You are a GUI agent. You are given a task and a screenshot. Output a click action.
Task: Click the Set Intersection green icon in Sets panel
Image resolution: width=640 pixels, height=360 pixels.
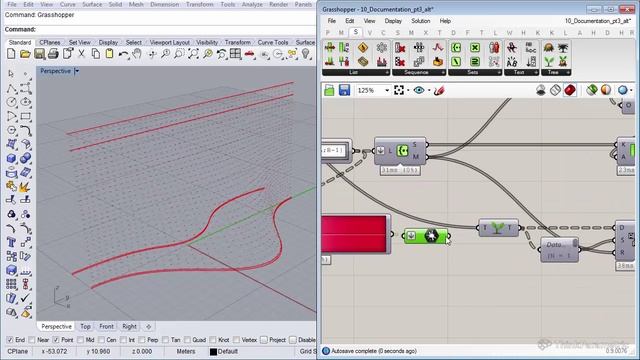pos(475,48)
